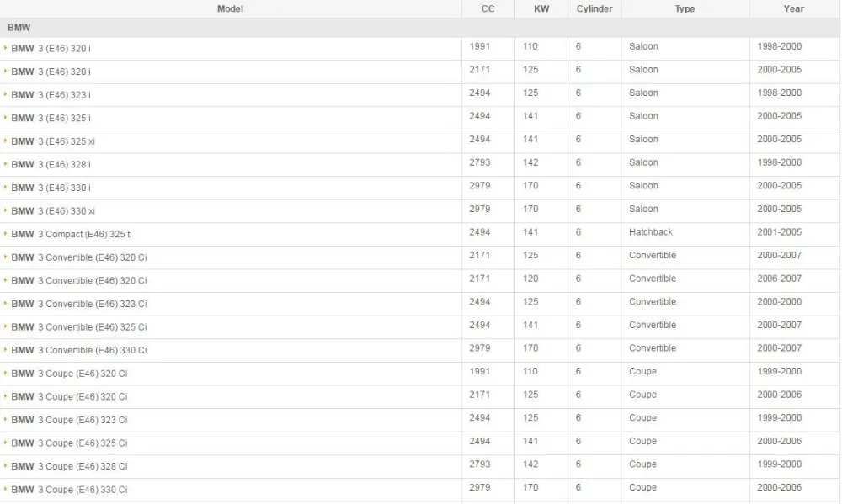Expand arrow beside BMW 3 (E46) 320 i 1991cc row
The image size is (842, 504).
click(5, 48)
